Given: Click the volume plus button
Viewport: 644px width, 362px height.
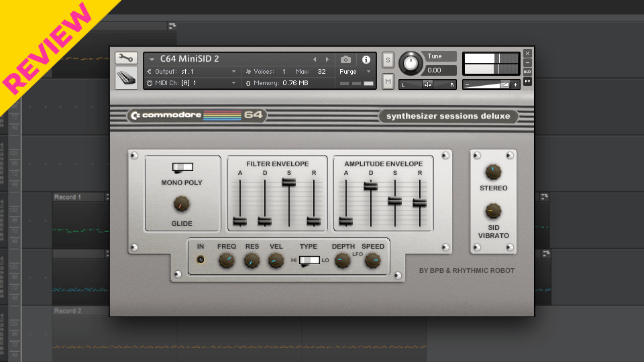Looking at the screenshot, I should click(515, 85).
